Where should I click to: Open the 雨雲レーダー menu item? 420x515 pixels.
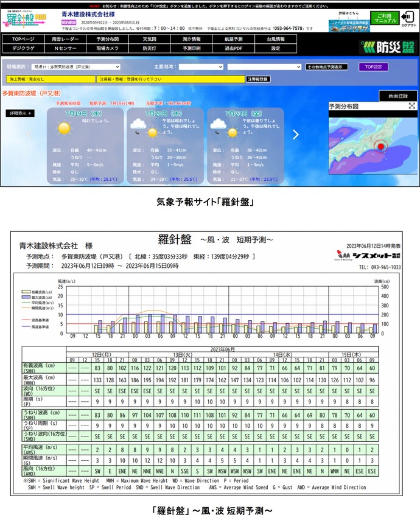click(x=65, y=39)
